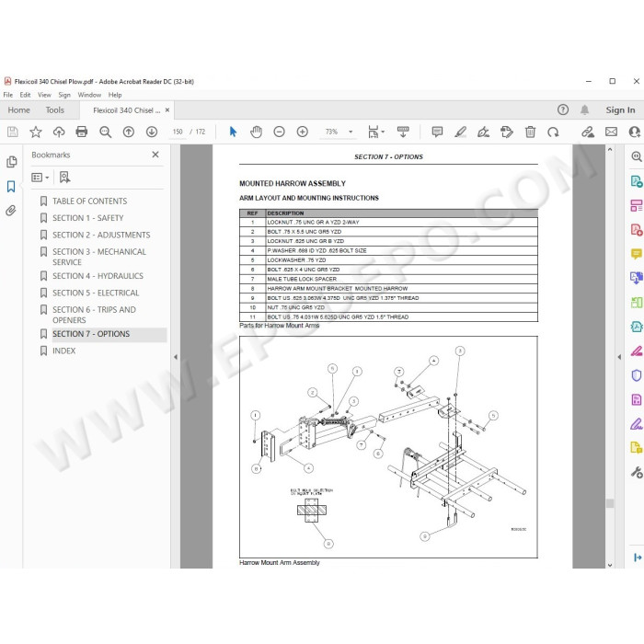Close the Flexicoil 340 Chisel tab
The height and width of the screenshot is (644, 644).
(167, 110)
